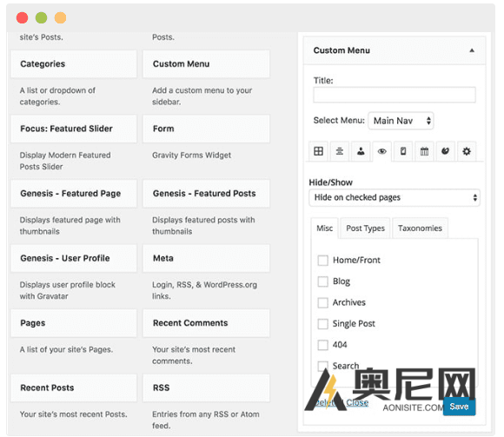Expand the Genesis - Featured Posts widget
Image resolution: width=504 pixels, height=437 pixels.
point(206,194)
